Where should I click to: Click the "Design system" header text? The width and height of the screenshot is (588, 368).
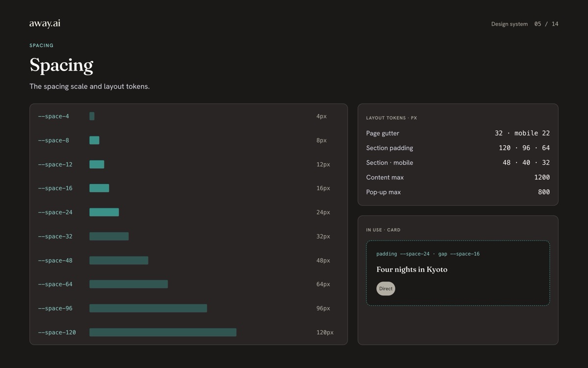tap(510, 24)
